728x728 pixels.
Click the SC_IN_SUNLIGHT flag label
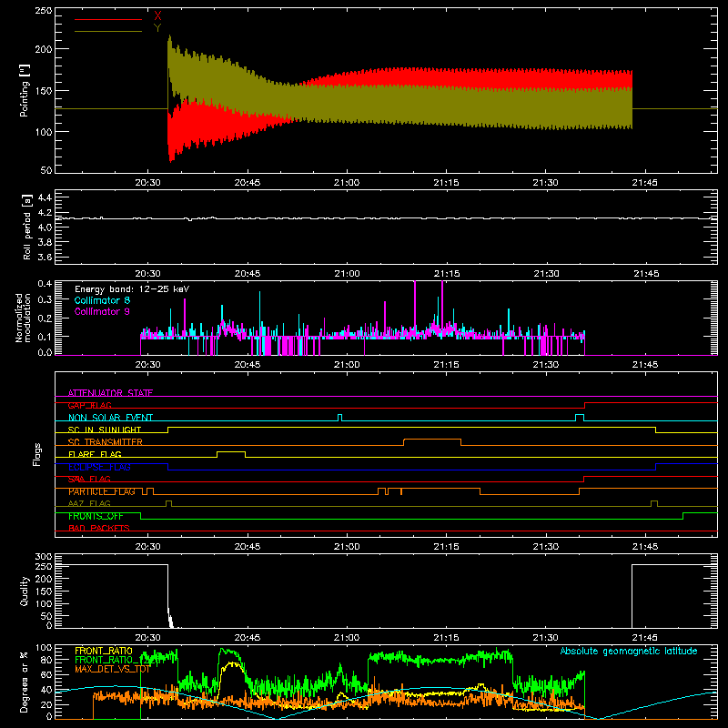click(105, 430)
